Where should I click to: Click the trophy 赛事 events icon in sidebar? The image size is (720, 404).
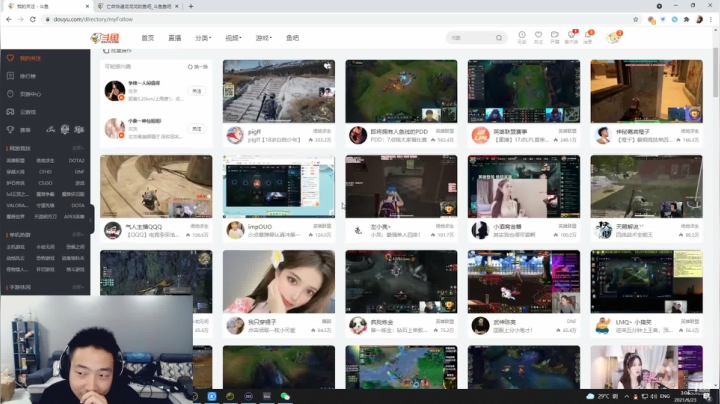pos(10,130)
